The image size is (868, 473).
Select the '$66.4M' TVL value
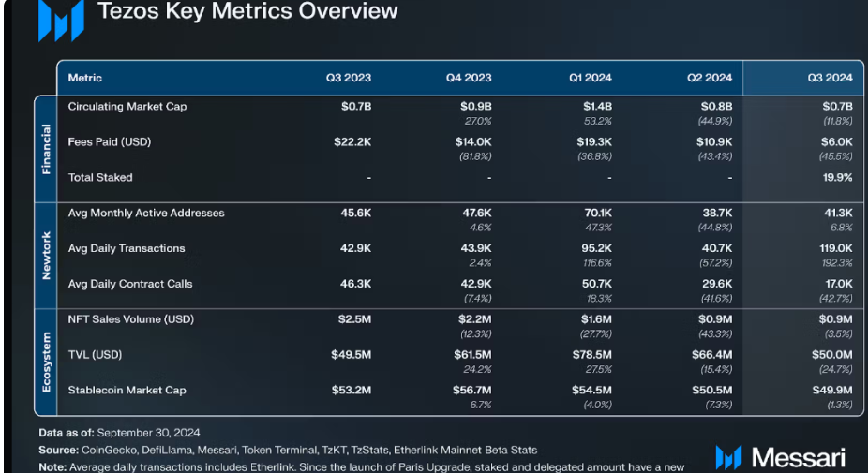(x=711, y=355)
